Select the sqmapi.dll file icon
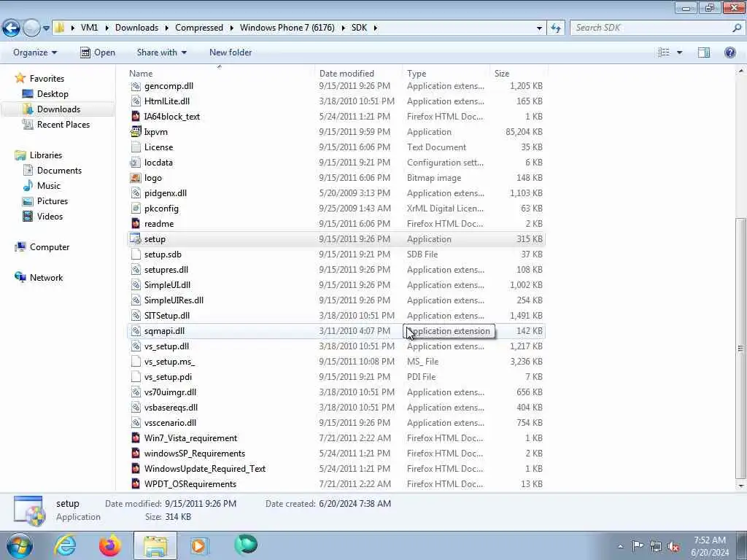The width and height of the screenshot is (747, 560). click(x=136, y=331)
